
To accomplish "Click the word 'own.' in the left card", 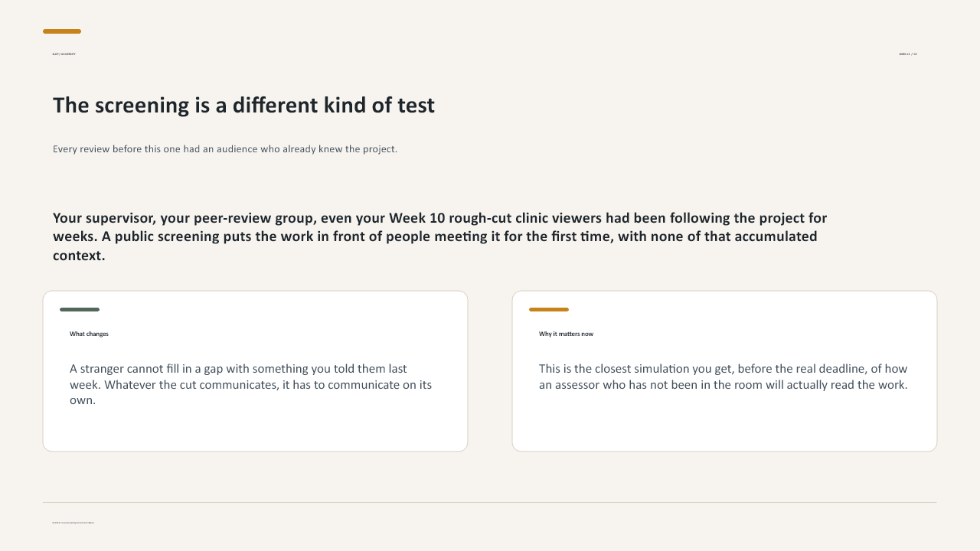I will [83, 400].
